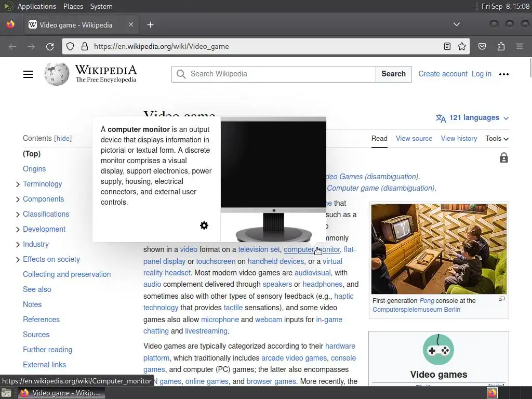Focus the Search Wikipedia field
This screenshot has height=399, width=532.
point(274,74)
